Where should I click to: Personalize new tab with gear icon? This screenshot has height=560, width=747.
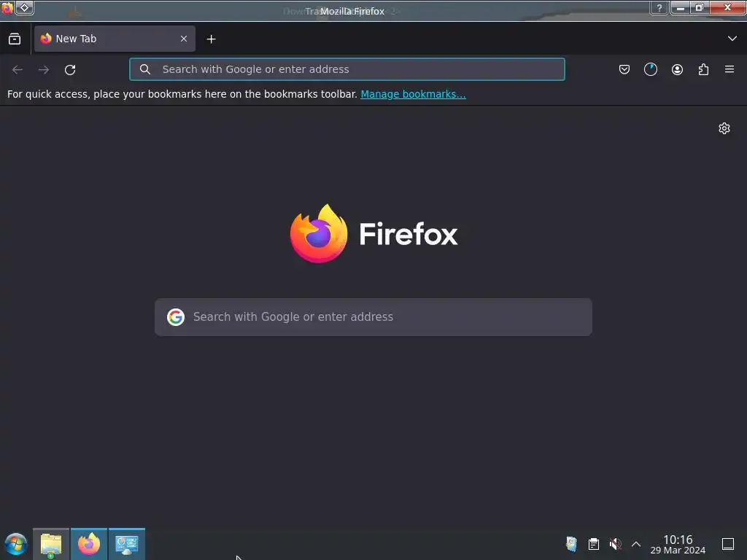(x=724, y=128)
